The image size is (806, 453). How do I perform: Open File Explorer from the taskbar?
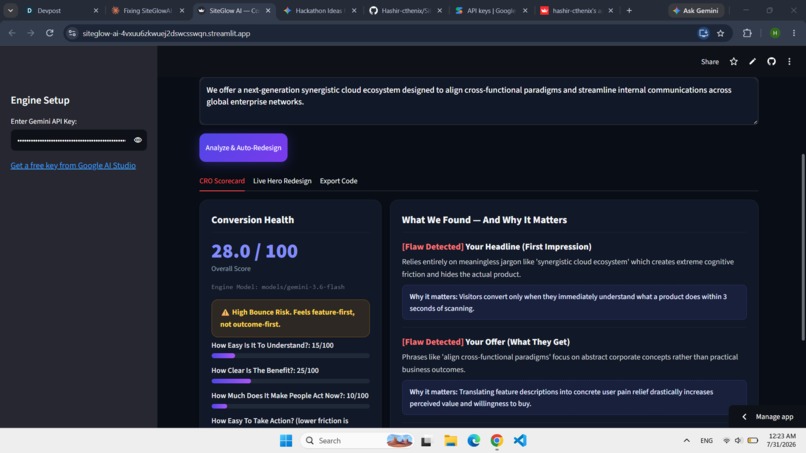[x=451, y=441]
